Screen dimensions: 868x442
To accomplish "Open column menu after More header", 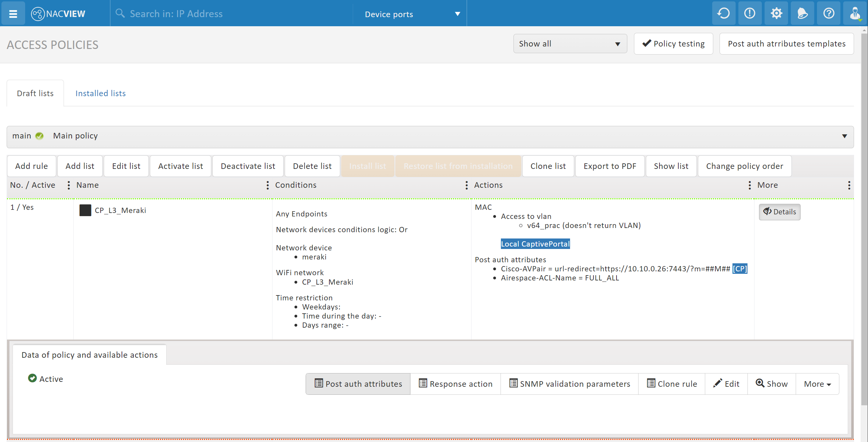I will click(x=849, y=185).
